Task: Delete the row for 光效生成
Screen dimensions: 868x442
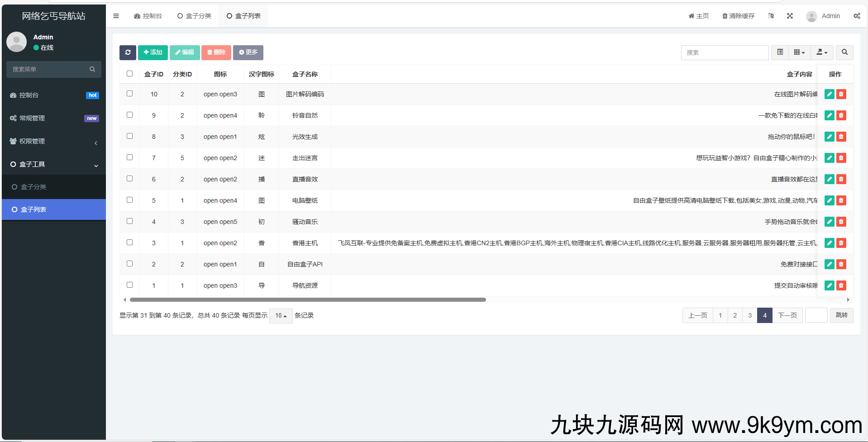Action: [841, 137]
